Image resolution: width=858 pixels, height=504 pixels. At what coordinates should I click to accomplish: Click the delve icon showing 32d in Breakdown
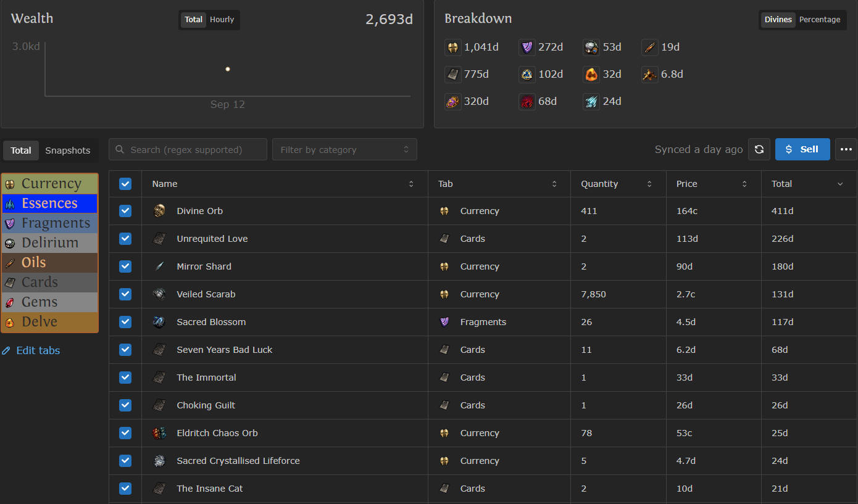591,74
